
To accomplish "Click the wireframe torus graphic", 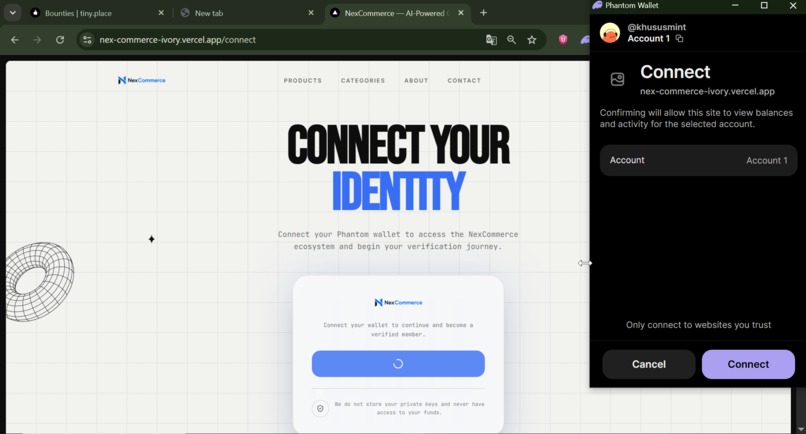I will (x=40, y=282).
